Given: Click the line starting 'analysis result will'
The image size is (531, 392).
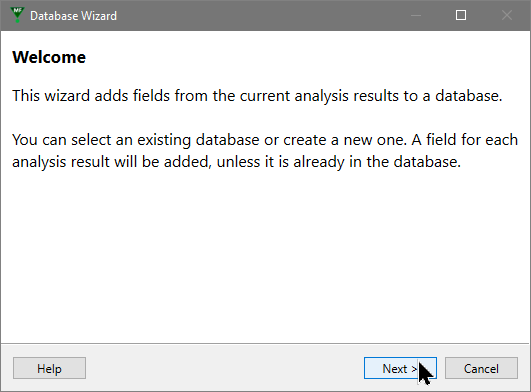Looking at the screenshot, I should coord(236,162).
